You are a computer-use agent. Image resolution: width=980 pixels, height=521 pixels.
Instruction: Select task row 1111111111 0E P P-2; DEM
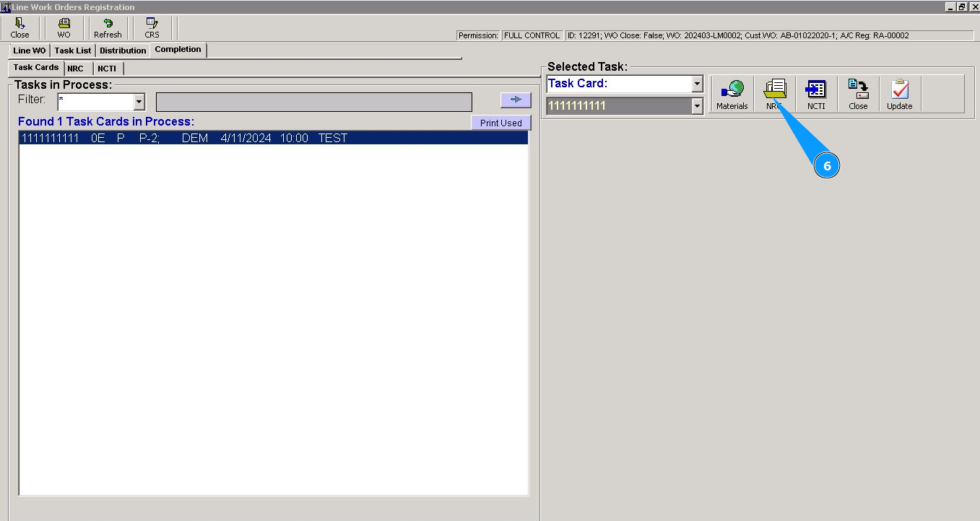pos(274,138)
